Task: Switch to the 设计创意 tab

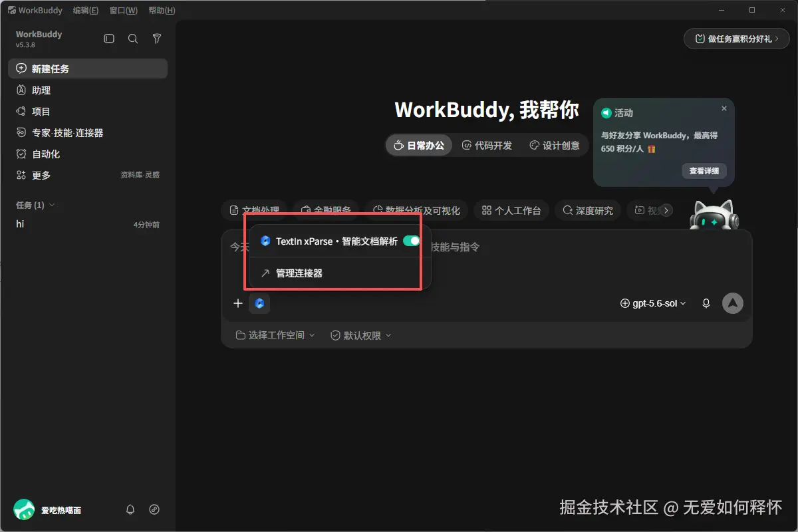Action: [x=555, y=145]
